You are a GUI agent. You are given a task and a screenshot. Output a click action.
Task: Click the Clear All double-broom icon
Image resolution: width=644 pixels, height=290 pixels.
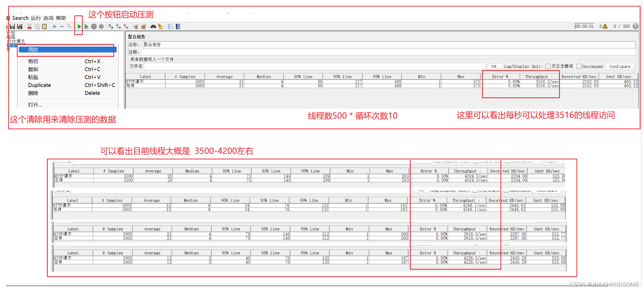tap(143, 26)
